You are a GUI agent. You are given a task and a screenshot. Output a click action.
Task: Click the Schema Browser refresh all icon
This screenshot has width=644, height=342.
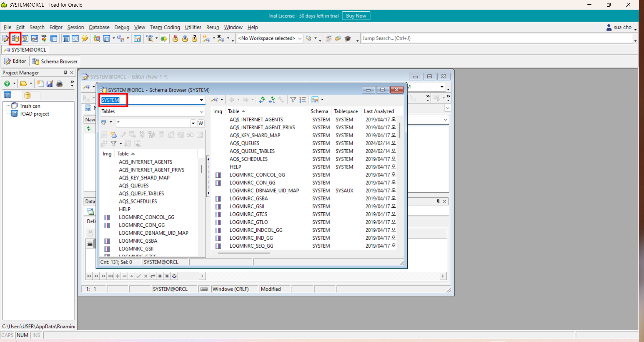coord(262,100)
